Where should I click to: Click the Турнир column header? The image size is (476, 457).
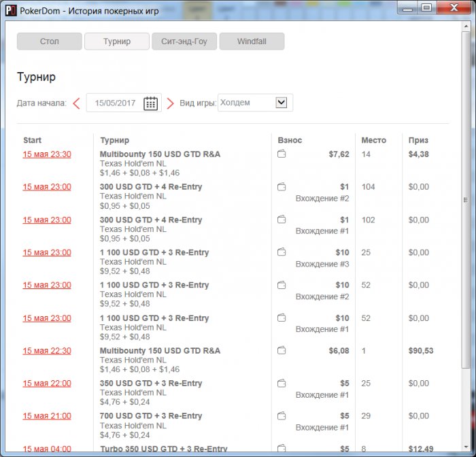pos(114,140)
